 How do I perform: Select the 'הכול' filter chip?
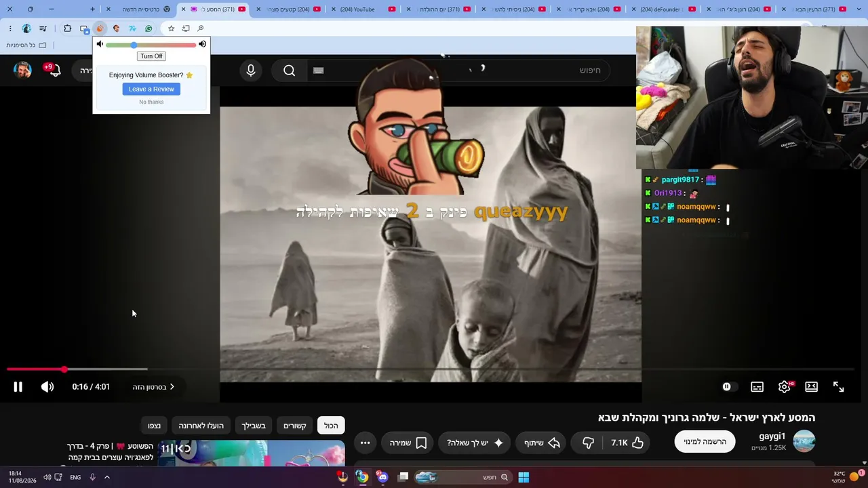tap(331, 426)
